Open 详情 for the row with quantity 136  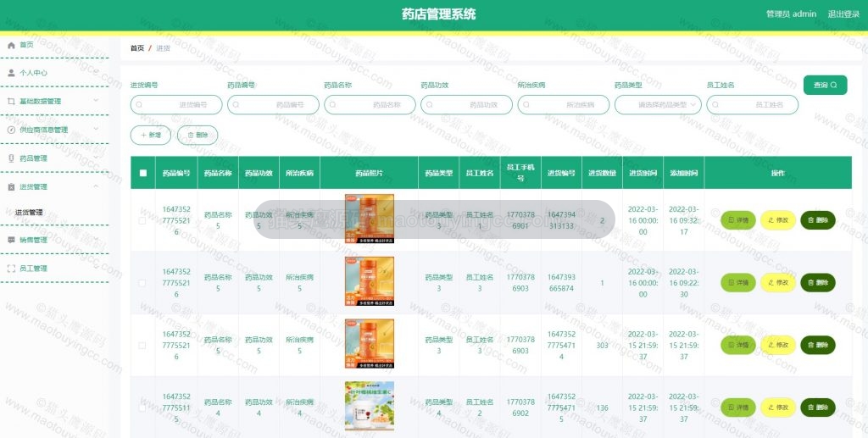tap(738, 408)
